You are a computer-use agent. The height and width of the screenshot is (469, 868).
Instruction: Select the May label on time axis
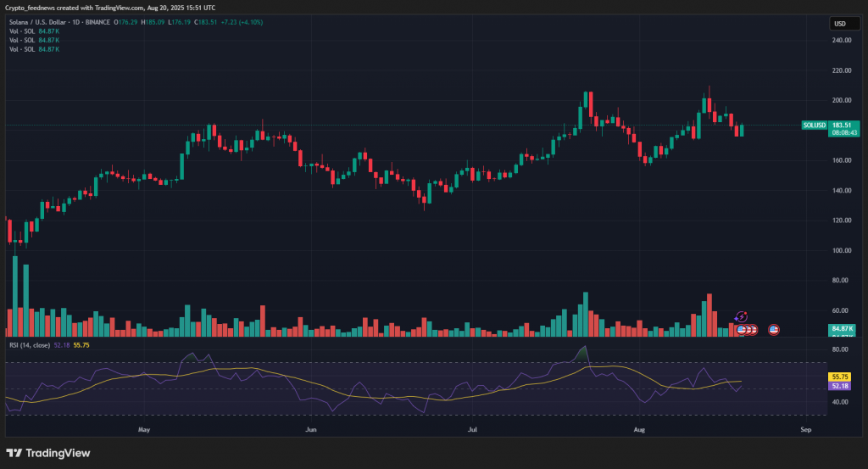point(143,430)
